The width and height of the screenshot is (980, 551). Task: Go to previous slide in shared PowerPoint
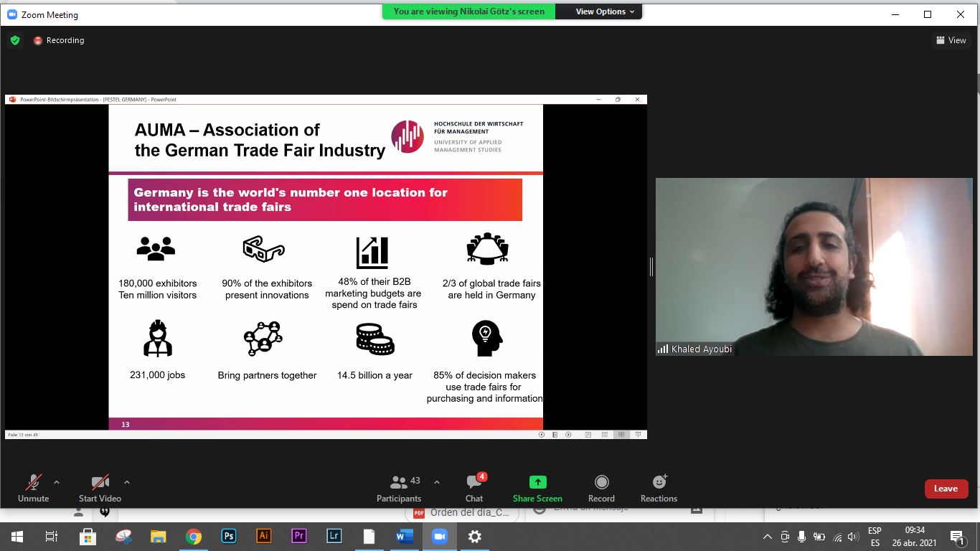click(x=542, y=435)
